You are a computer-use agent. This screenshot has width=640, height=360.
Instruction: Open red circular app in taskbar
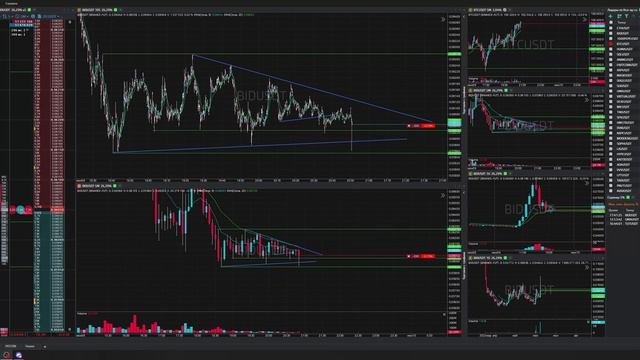(x=7, y=355)
